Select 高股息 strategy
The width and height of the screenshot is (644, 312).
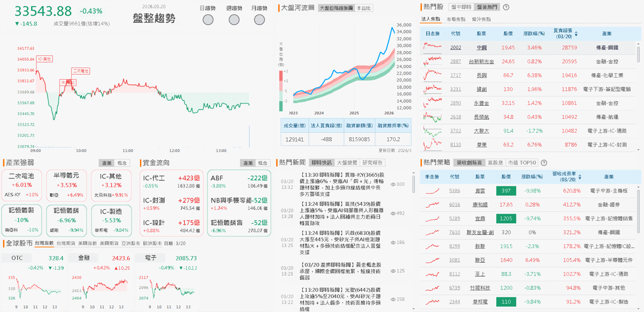point(495,163)
